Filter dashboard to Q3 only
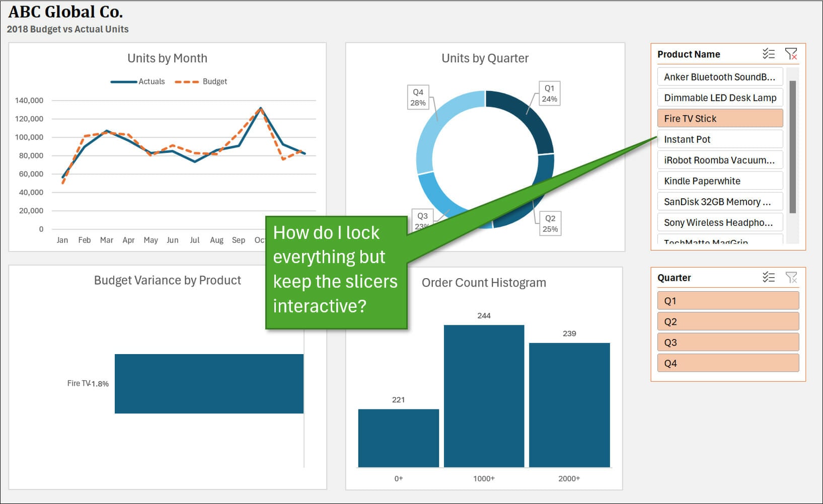The height and width of the screenshot is (504, 823). pyautogui.click(x=727, y=343)
